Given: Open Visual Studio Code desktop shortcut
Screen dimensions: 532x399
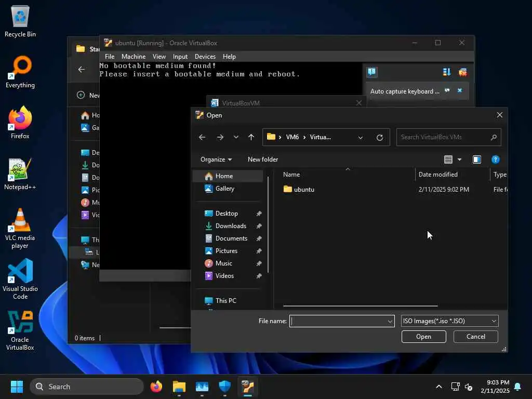Looking at the screenshot, I should tap(20, 279).
